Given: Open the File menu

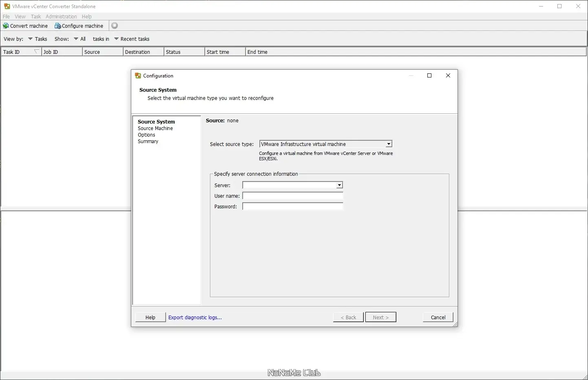Looking at the screenshot, I should point(6,17).
